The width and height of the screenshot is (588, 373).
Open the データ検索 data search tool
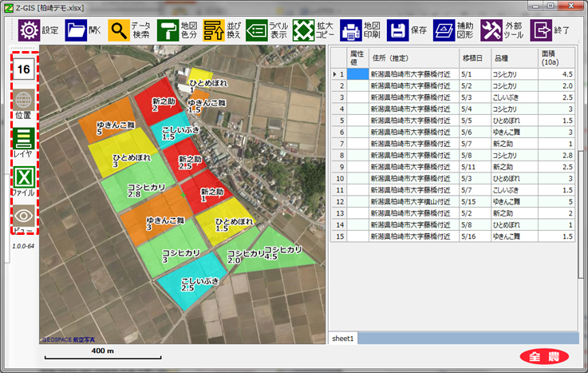pos(120,30)
